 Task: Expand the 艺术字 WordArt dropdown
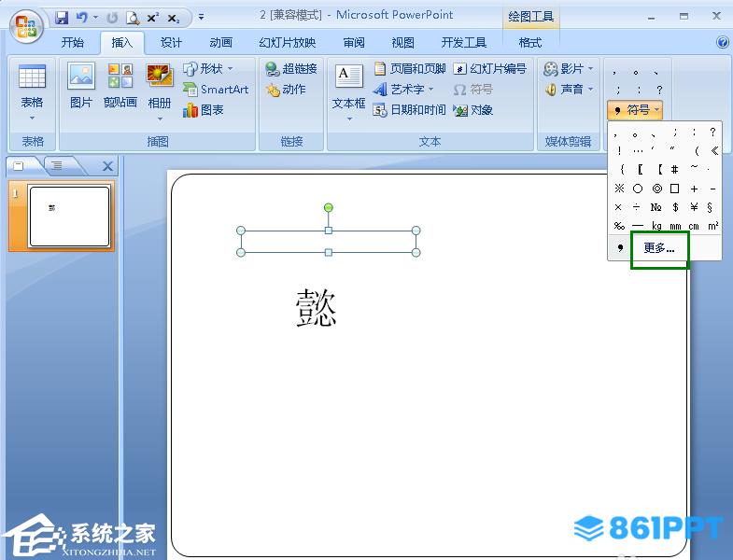click(x=430, y=90)
